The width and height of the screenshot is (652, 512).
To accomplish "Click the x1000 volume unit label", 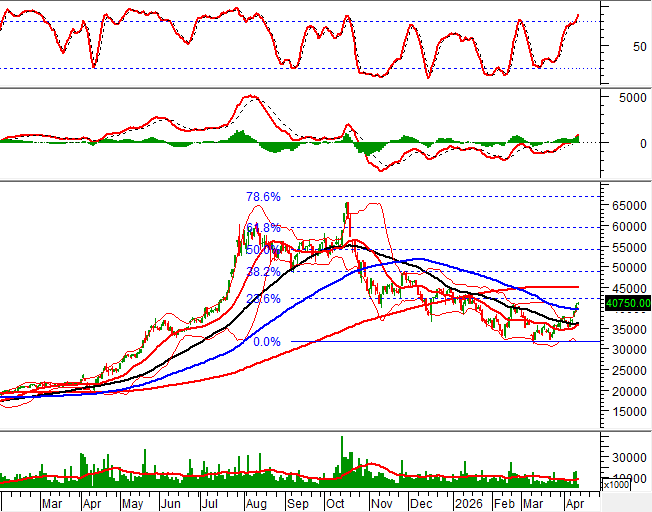I will coord(616,484).
